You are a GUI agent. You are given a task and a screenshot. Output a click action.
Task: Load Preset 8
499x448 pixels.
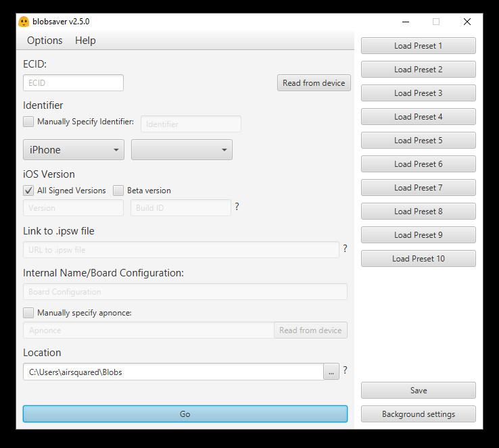(419, 211)
